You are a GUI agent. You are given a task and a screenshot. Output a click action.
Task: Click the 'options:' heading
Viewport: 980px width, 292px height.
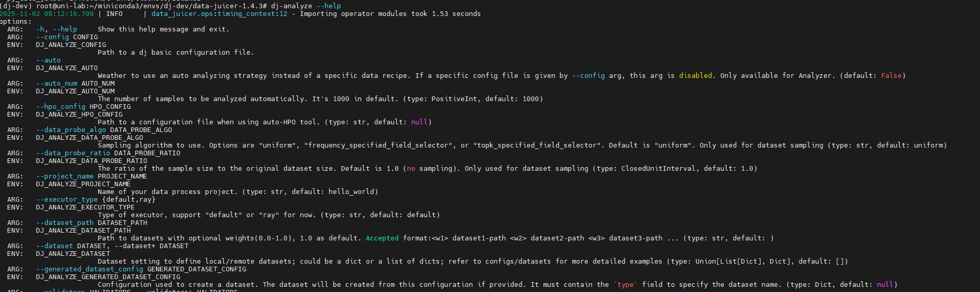point(15,21)
